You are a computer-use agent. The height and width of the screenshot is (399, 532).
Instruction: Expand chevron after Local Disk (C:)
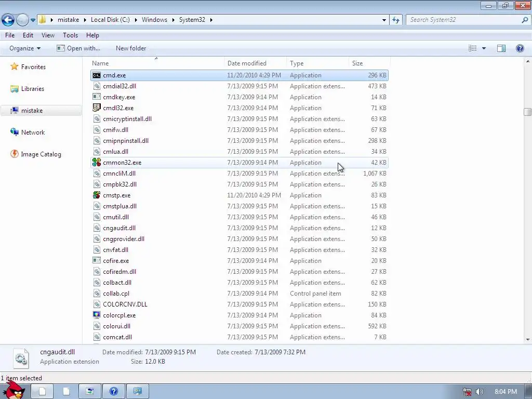136,20
